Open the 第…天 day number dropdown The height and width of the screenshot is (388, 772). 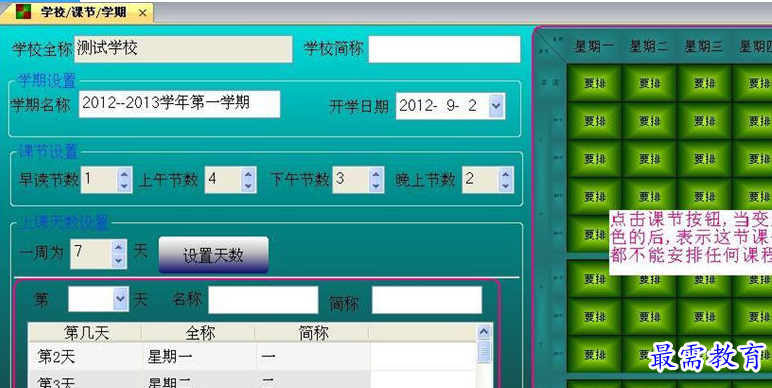[x=121, y=298]
